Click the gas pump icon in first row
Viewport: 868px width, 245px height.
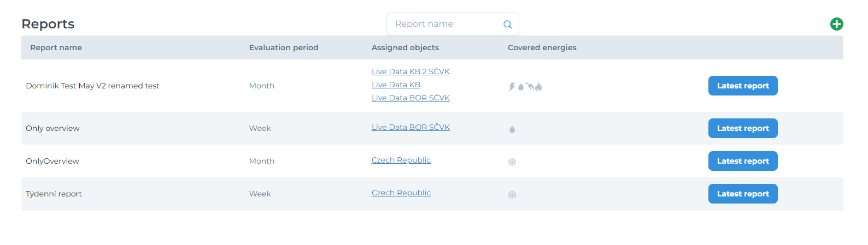[x=530, y=86]
